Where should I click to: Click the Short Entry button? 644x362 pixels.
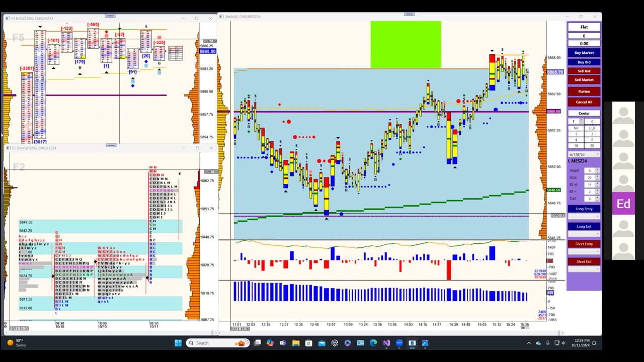[x=584, y=244]
